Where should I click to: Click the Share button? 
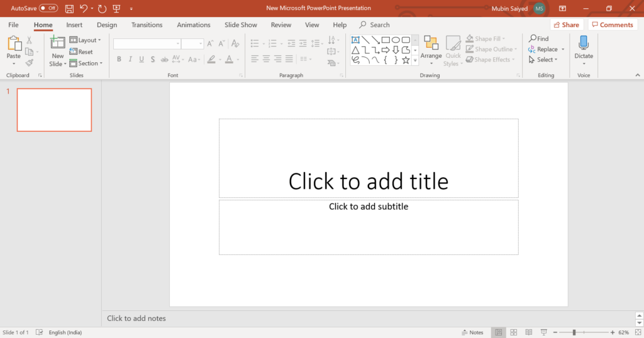click(566, 25)
